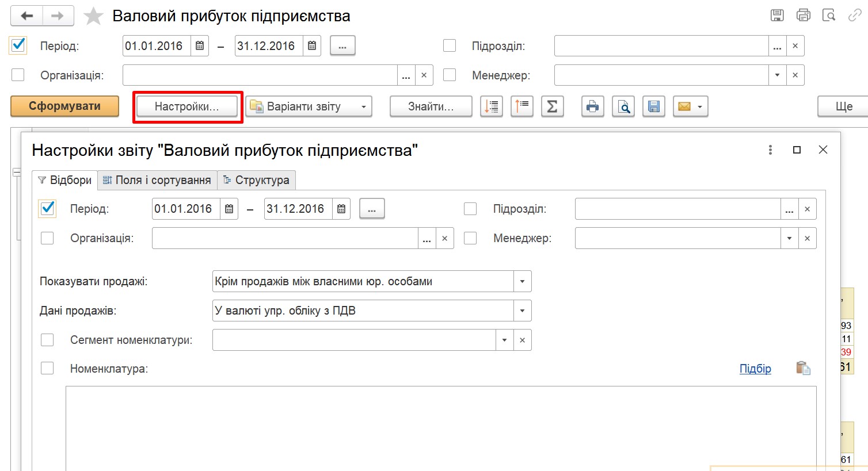Add report to favorites with star icon
The image size is (868, 471).
click(x=93, y=16)
